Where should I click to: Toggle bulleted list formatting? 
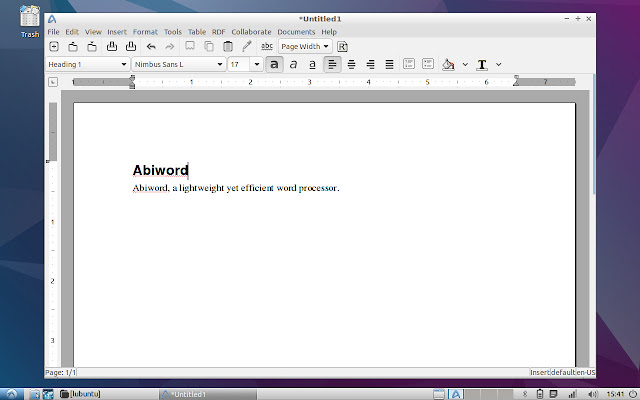pyautogui.click(x=428, y=64)
